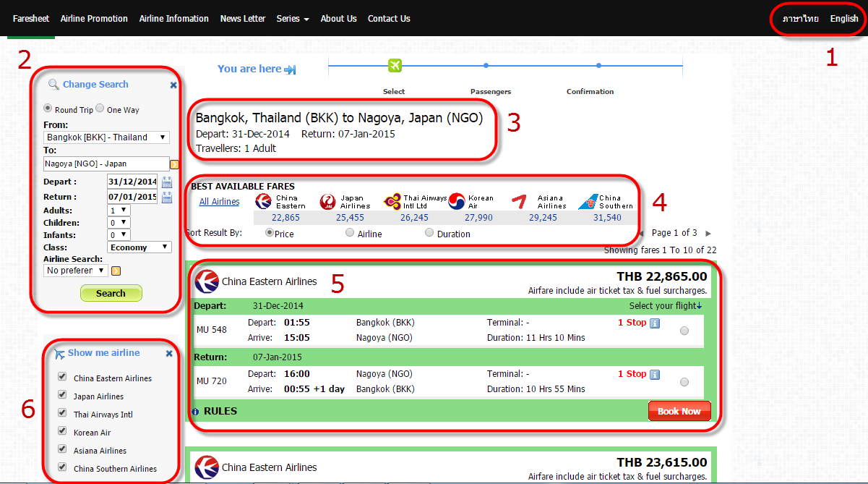Click the Japan Airlines logo in Best Available Fares
This screenshot has height=484, width=868.
point(327,201)
